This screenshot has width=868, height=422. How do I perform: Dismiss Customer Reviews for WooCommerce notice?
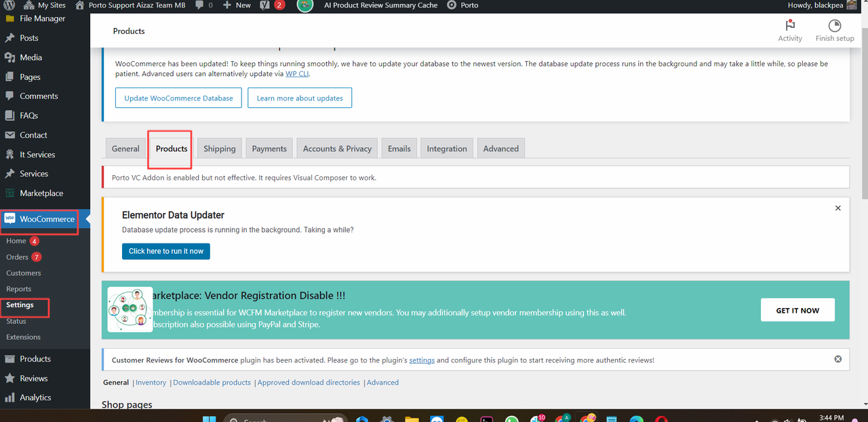(837, 359)
